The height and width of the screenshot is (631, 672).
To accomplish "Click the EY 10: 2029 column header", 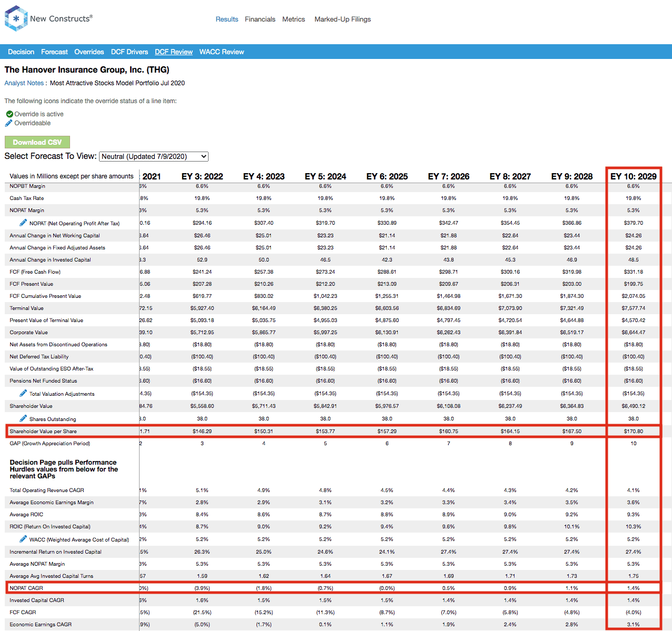I will 634,176.
